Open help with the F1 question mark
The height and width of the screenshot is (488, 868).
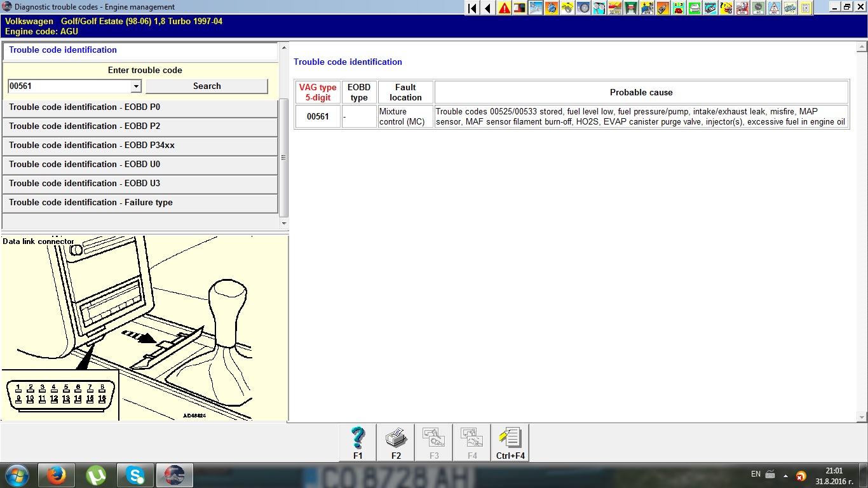(358, 442)
